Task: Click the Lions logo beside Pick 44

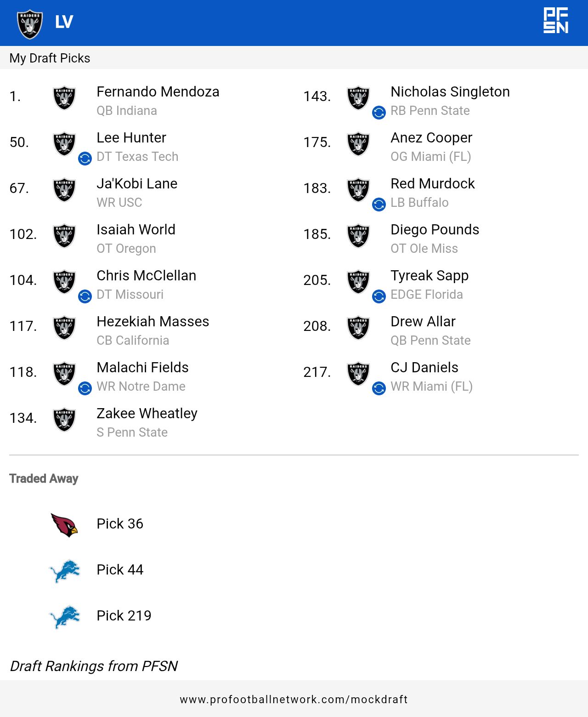Action: (x=64, y=571)
